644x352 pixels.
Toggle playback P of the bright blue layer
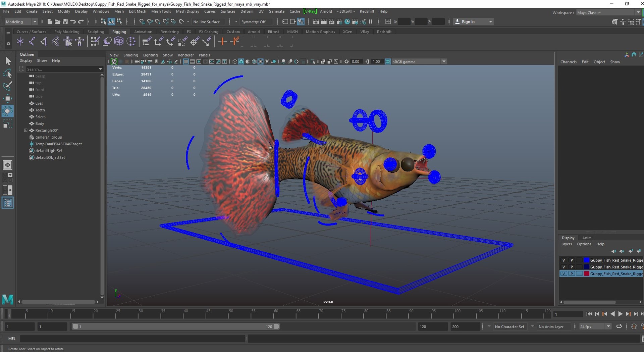click(x=572, y=260)
